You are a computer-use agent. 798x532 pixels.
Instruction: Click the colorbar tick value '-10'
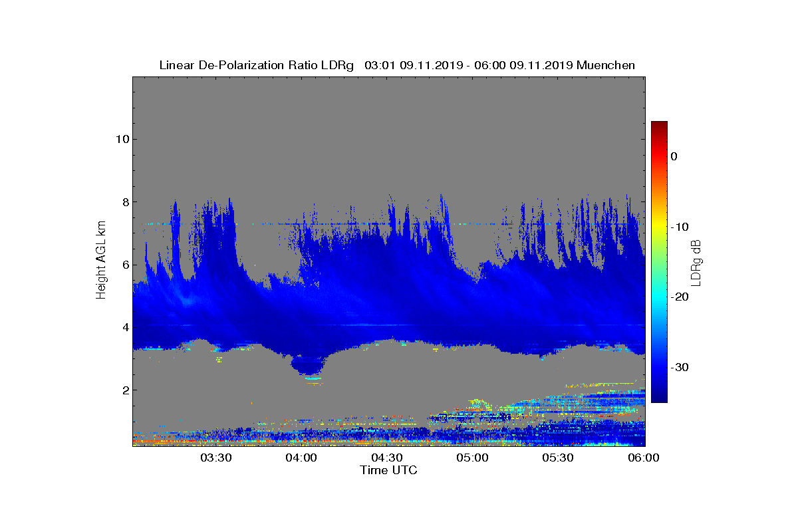(x=679, y=227)
